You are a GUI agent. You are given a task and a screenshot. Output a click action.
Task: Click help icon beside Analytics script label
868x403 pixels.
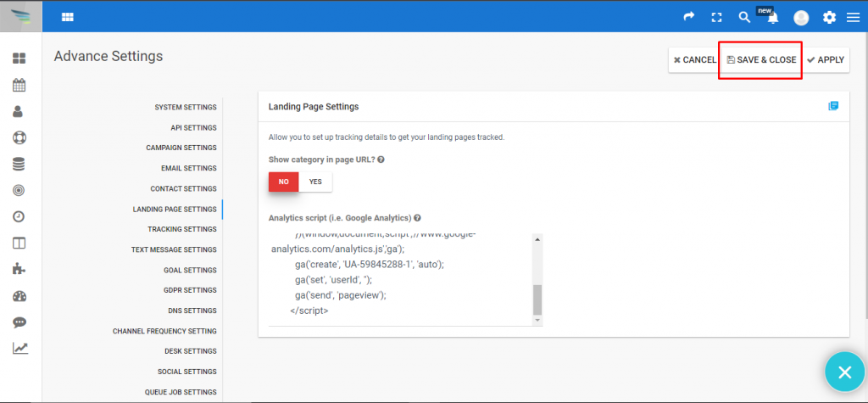tap(417, 218)
